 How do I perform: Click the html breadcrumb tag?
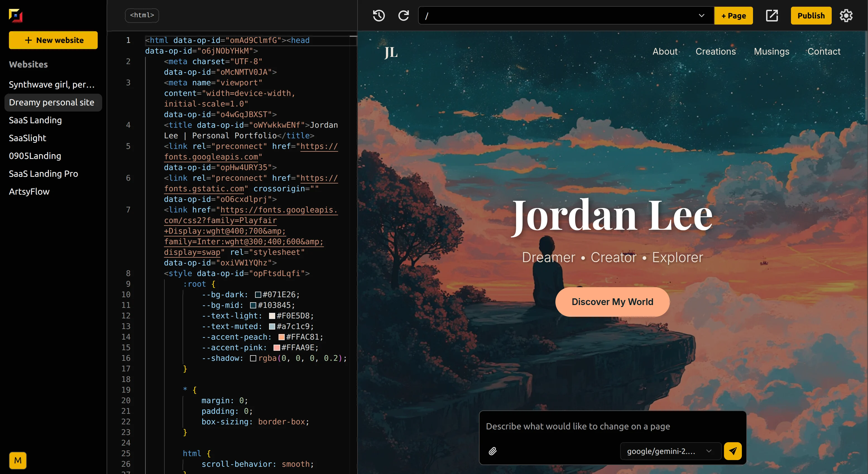coord(142,16)
